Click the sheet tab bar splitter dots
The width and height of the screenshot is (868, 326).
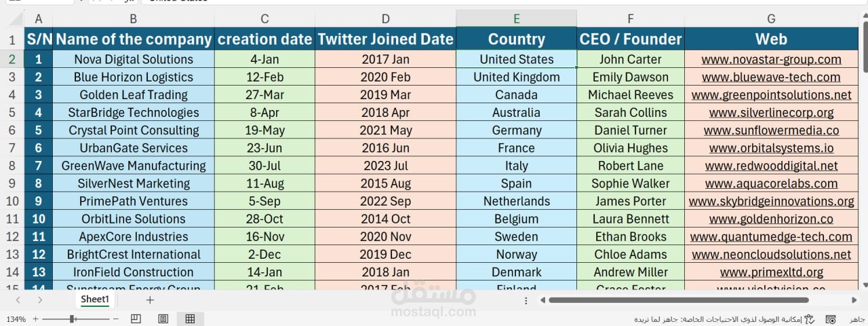526,300
